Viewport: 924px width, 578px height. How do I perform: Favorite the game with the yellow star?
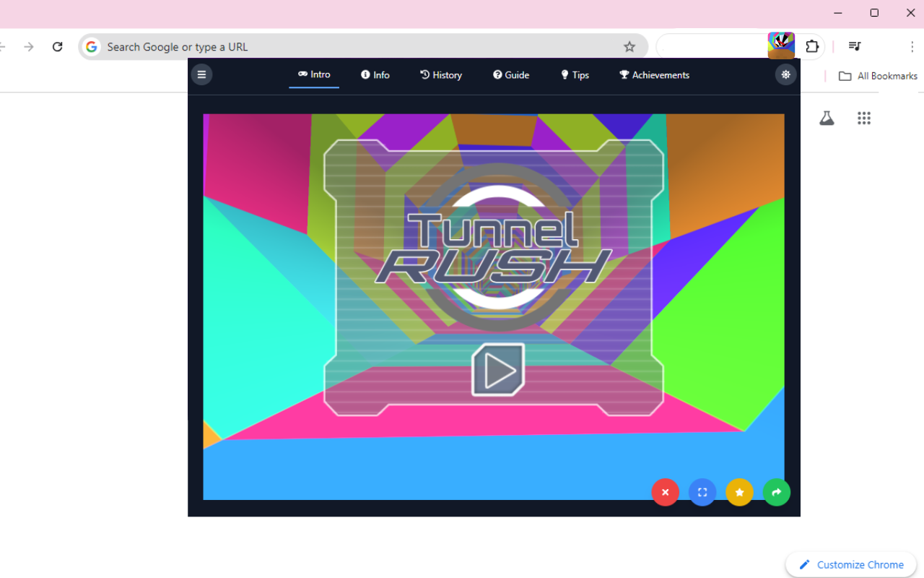pos(739,492)
